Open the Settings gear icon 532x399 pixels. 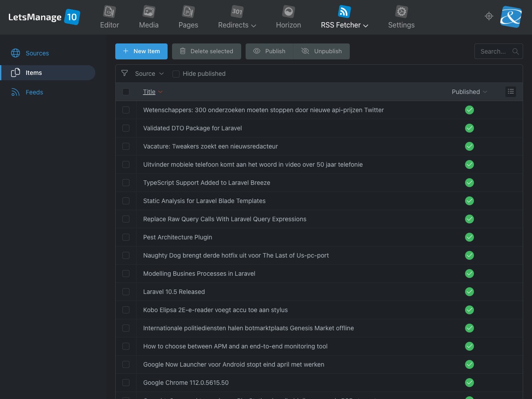coord(401,12)
